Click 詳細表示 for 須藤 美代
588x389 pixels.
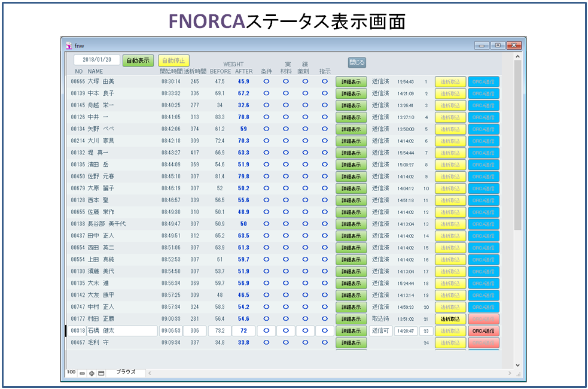[x=351, y=272]
